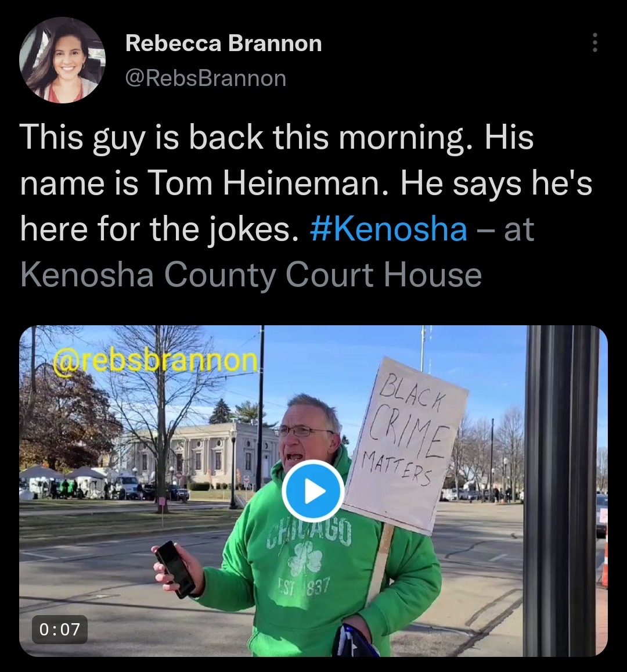
Task: Click the tweet text about Tom Heineman
Action: [x=306, y=206]
